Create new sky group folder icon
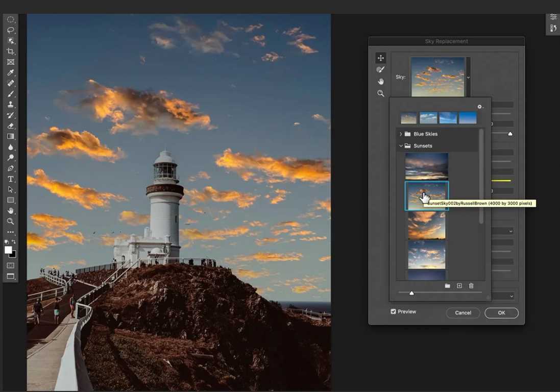The image size is (560, 392). pyautogui.click(x=447, y=286)
